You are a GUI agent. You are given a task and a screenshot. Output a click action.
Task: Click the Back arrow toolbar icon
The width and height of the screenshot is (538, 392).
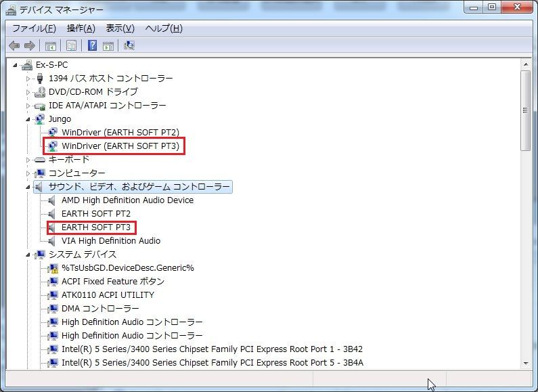pyautogui.click(x=14, y=45)
